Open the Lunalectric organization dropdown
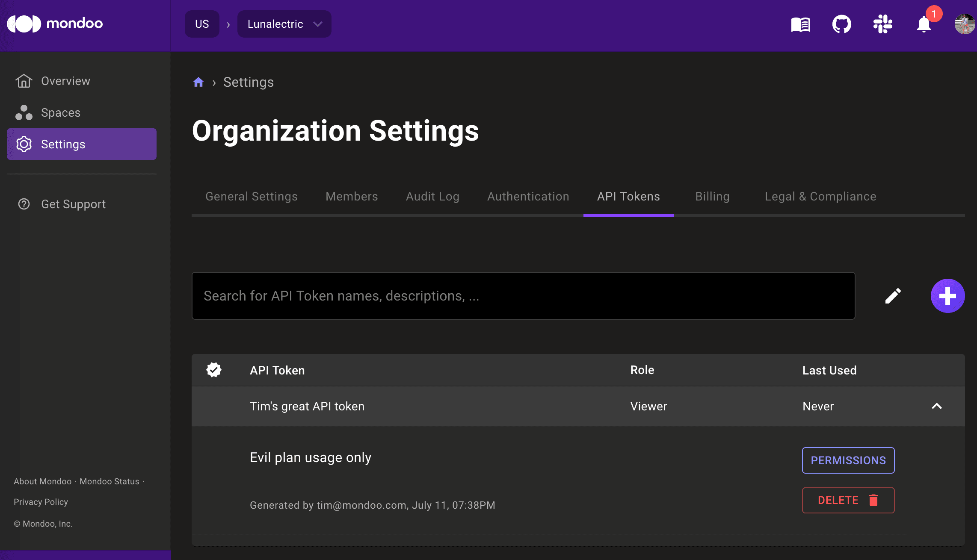 tap(284, 24)
